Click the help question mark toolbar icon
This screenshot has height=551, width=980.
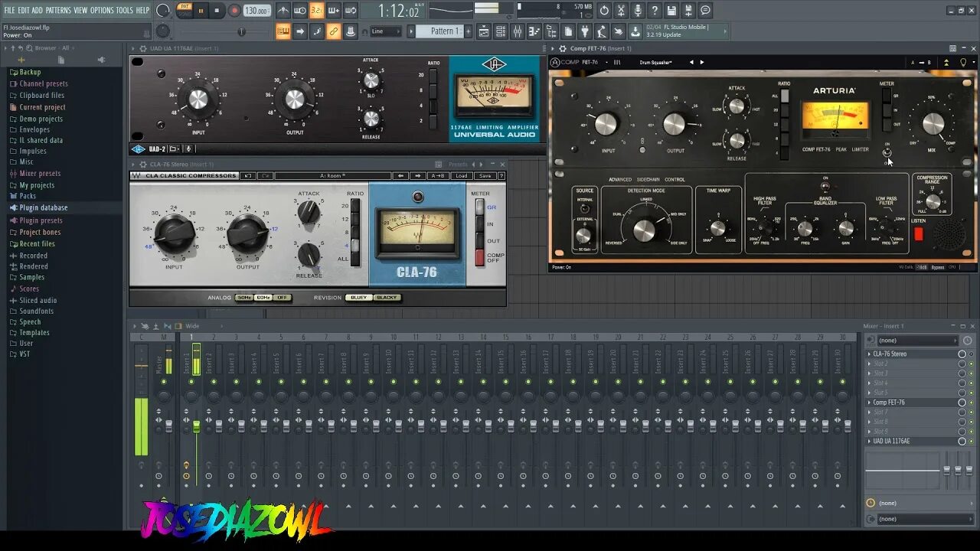pyautogui.click(x=655, y=11)
